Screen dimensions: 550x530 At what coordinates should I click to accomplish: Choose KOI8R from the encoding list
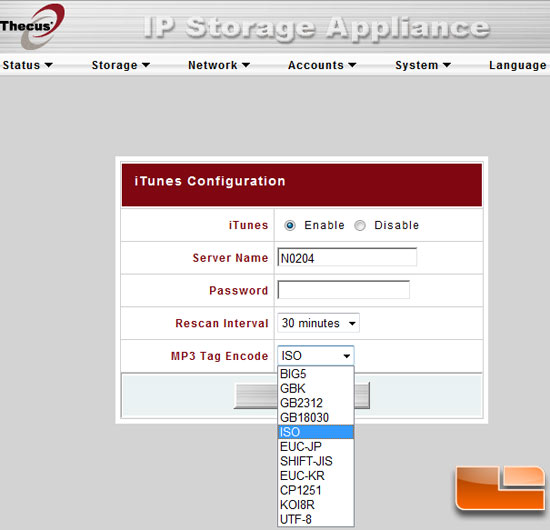pyautogui.click(x=315, y=505)
